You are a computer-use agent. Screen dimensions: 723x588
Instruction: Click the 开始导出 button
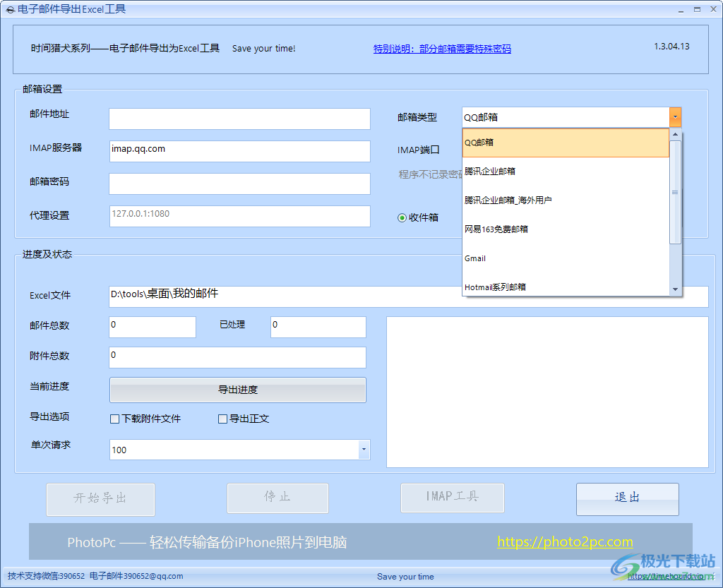point(100,499)
